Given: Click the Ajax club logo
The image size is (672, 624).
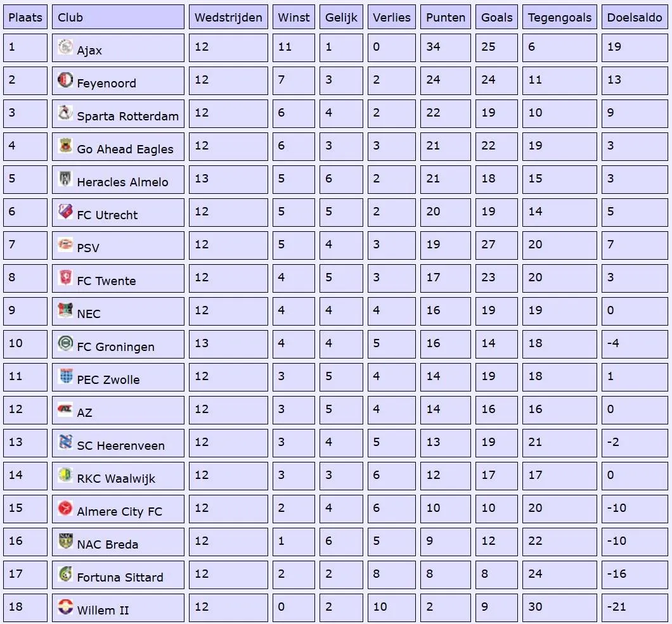Looking at the screenshot, I should click(65, 47).
